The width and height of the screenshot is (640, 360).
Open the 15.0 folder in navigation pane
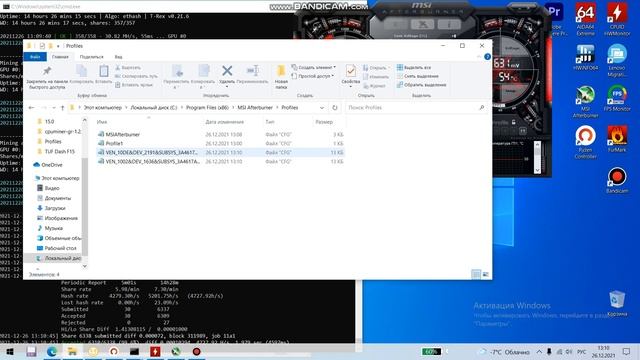pos(49,122)
